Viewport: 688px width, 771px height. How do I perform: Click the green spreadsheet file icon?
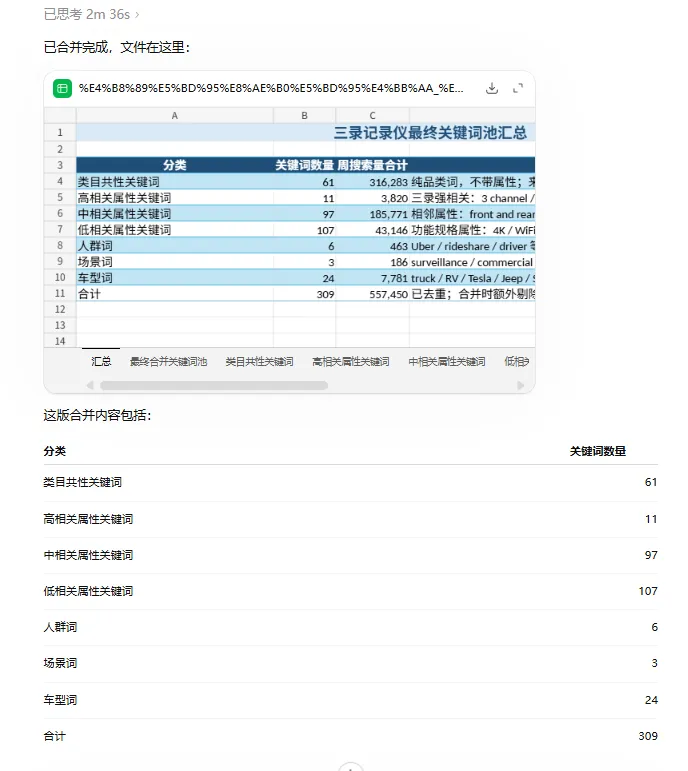(62, 89)
